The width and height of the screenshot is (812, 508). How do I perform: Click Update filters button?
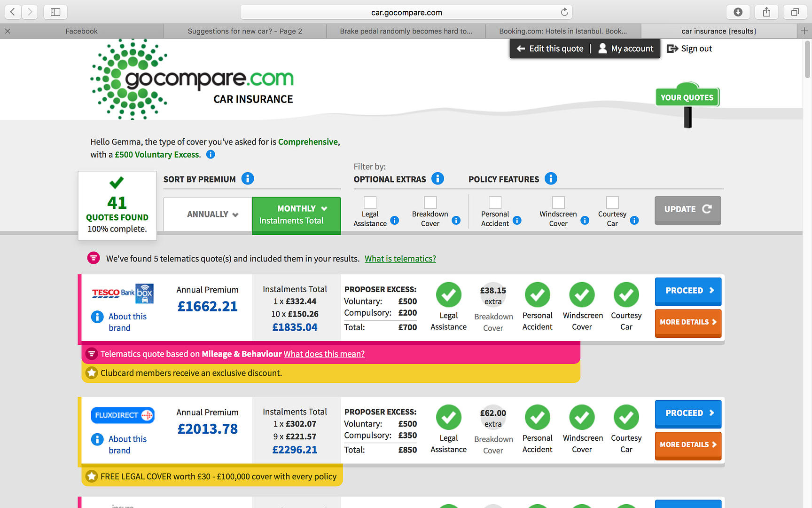(x=687, y=210)
